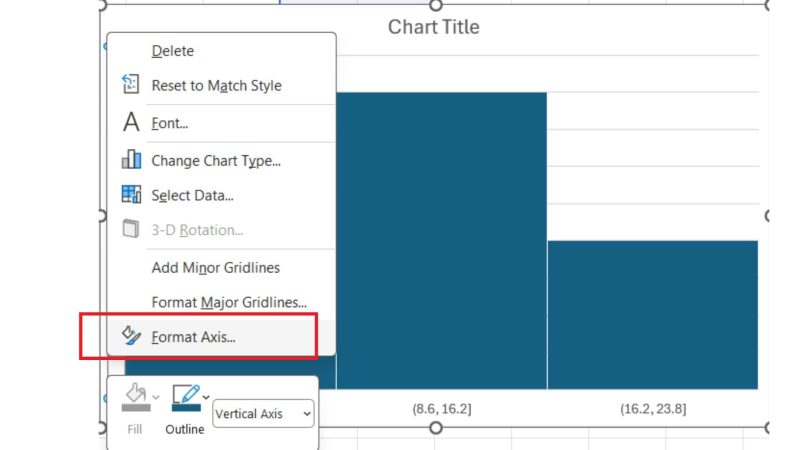Open the Font... dialog entry
This screenshot has height=450, width=800.
point(221,123)
